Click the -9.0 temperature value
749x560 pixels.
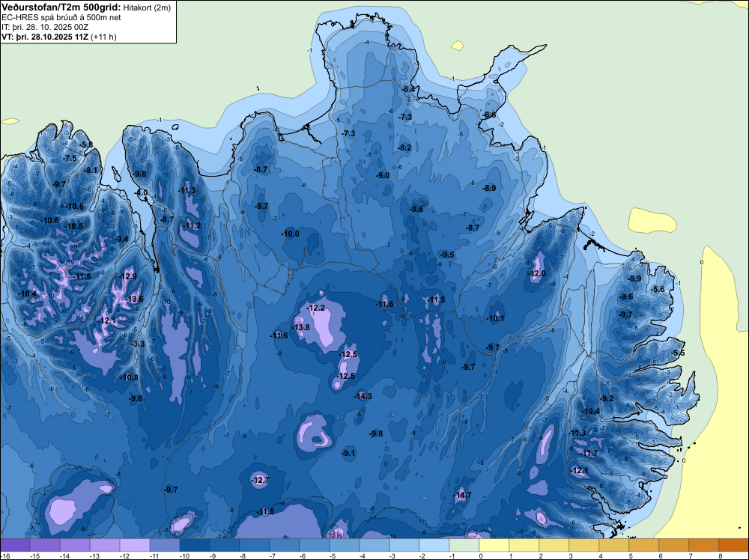383,176
